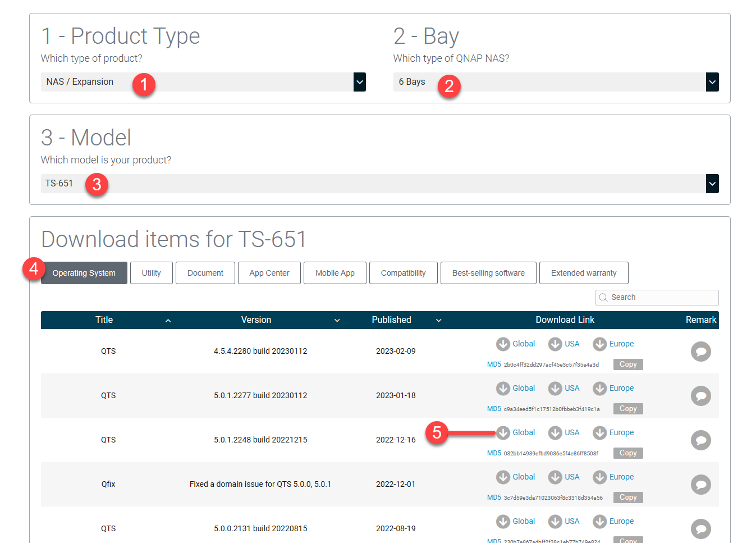Click Europe link for QTS 5.0.1.2277
Viewport: 756px width, 543px height.
[x=621, y=388]
